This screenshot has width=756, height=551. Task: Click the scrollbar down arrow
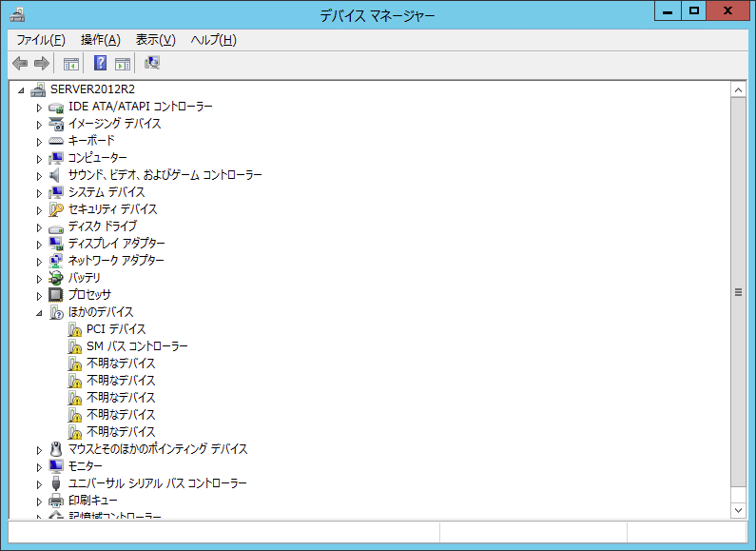click(x=738, y=510)
